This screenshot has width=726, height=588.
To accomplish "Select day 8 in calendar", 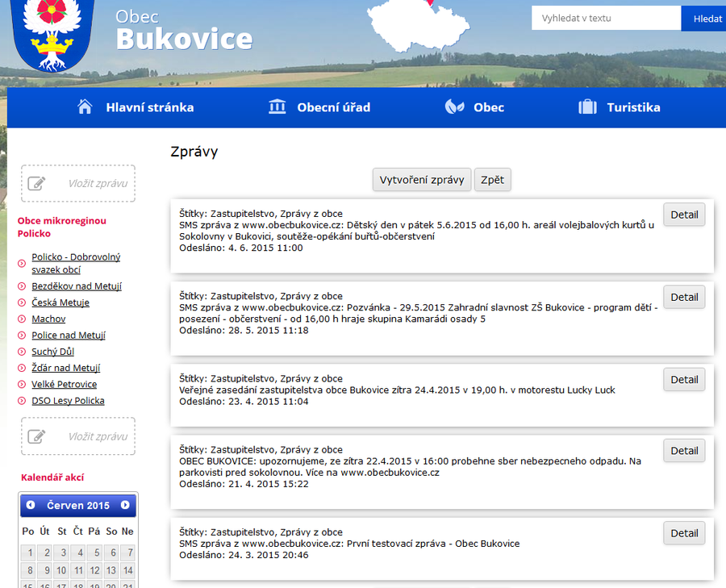I will coord(28,570).
